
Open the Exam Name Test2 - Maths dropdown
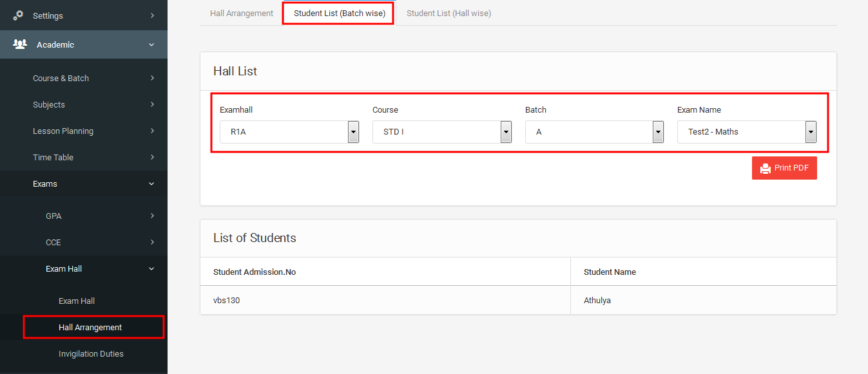tap(747, 132)
